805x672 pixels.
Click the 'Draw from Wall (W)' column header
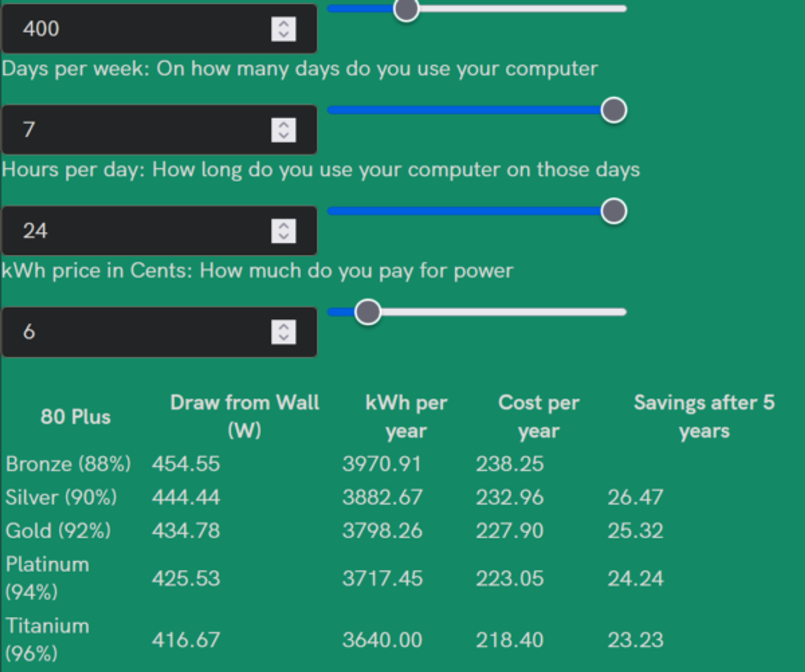(244, 417)
